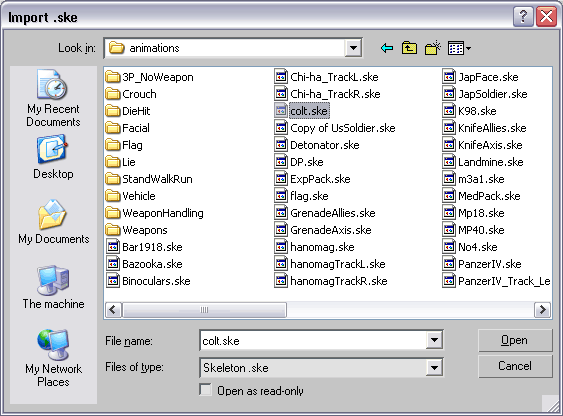563x416 pixels.
Task: Go back using the blue arrow icon
Action: [x=387, y=48]
